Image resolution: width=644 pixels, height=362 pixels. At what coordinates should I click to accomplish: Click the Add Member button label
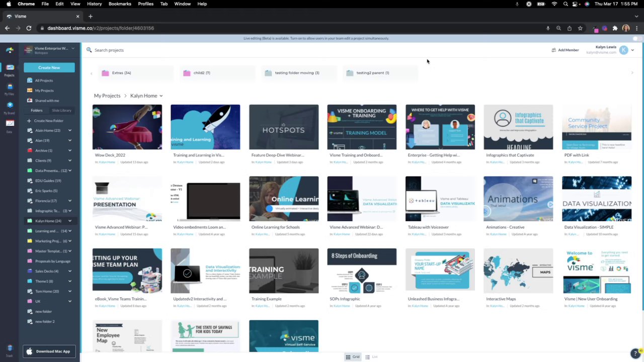569,50
